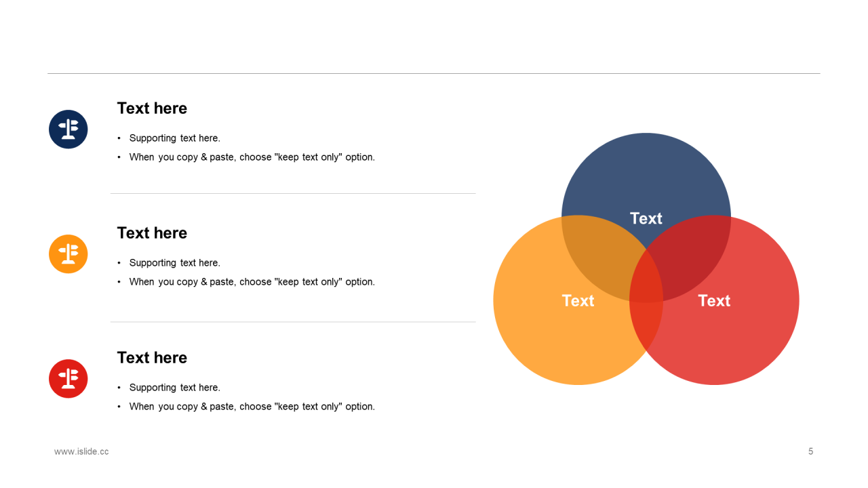
Task: Click first 'Supporting text here.' bullet
Action: (175, 138)
